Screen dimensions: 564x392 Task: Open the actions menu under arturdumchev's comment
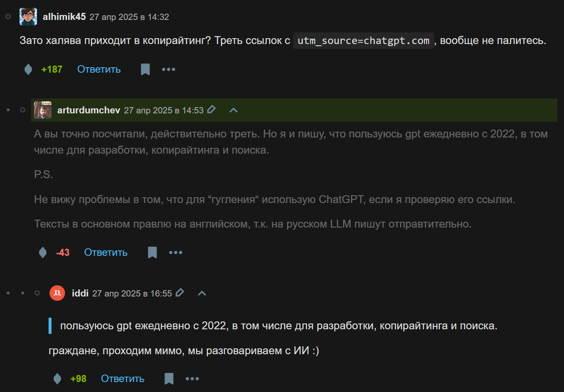tap(175, 252)
